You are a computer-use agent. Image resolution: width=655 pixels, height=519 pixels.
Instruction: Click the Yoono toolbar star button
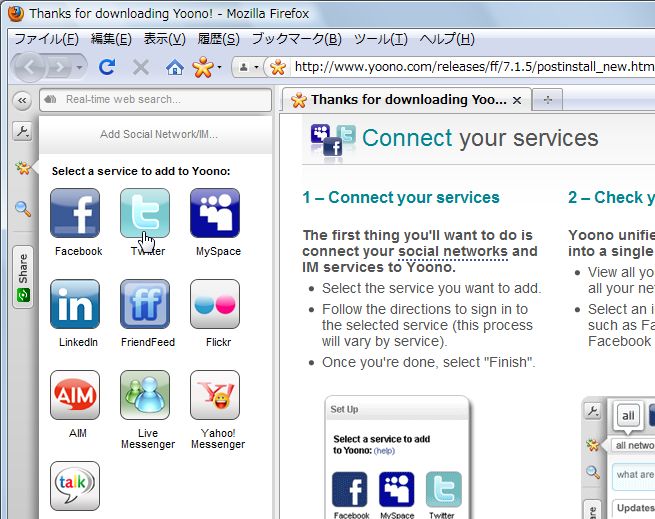pos(203,67)
